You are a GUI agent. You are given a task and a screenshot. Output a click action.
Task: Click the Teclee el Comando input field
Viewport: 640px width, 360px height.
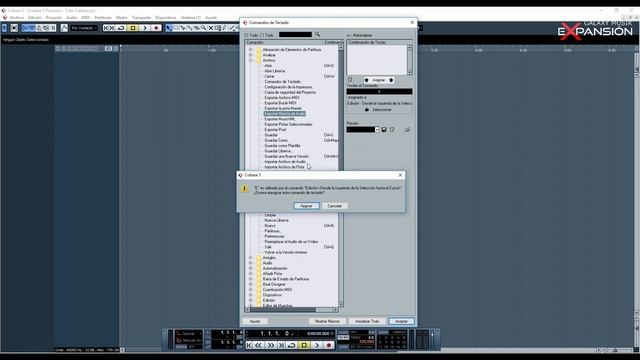(x=379, y=91)
